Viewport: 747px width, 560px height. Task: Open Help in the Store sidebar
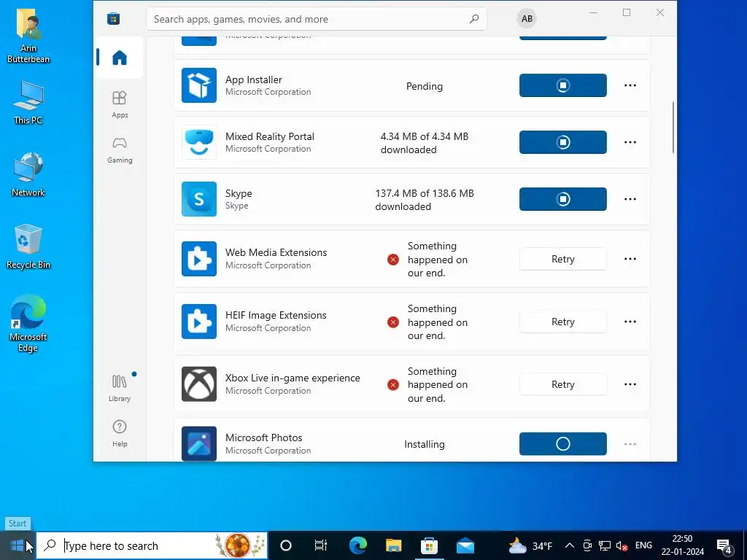tap(119, 433)
